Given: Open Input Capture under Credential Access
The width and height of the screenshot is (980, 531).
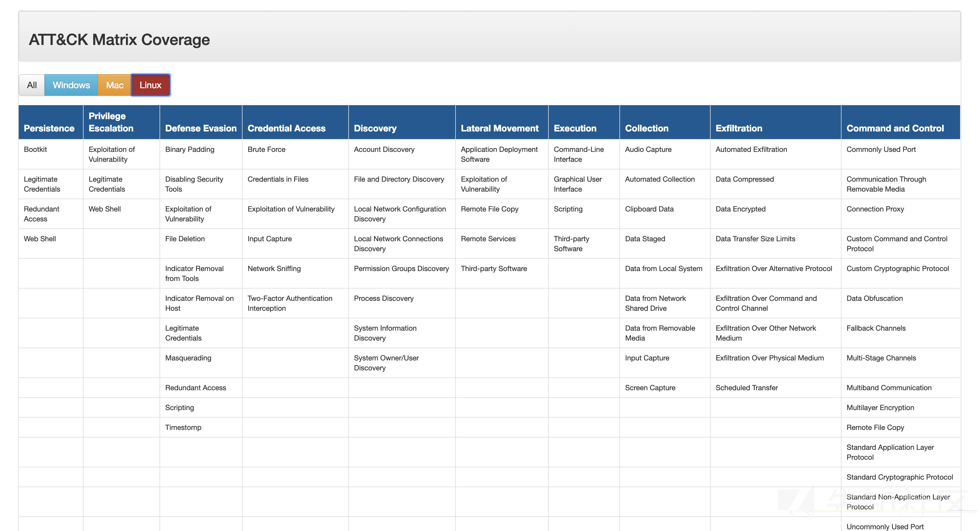Looking at the screenshot, I should pyautogui.click(x=270, y=239).
